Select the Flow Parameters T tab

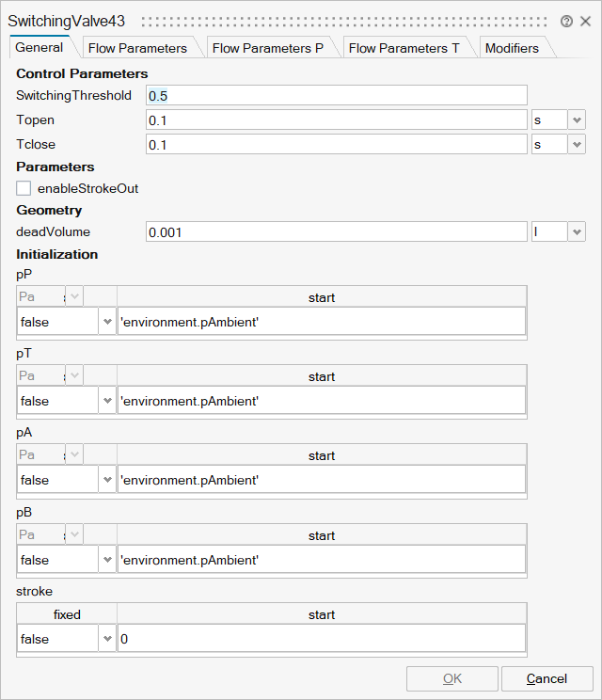pyautogui.click(x=404, y=48)
